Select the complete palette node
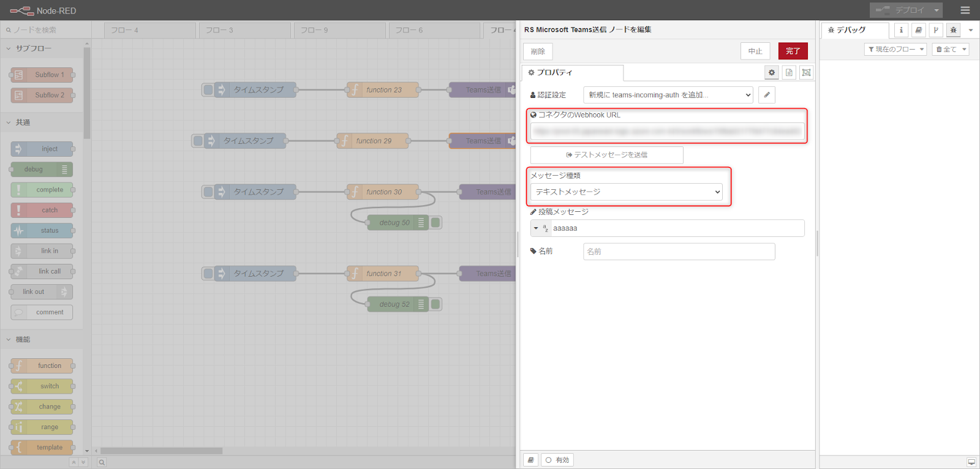The image size is (980, 469). point(42,190)
